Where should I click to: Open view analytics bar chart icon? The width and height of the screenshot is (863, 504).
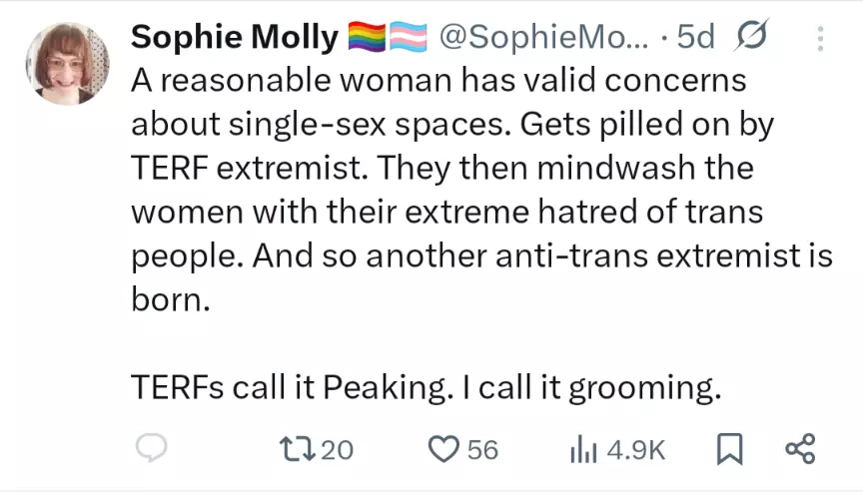point(582,450)
